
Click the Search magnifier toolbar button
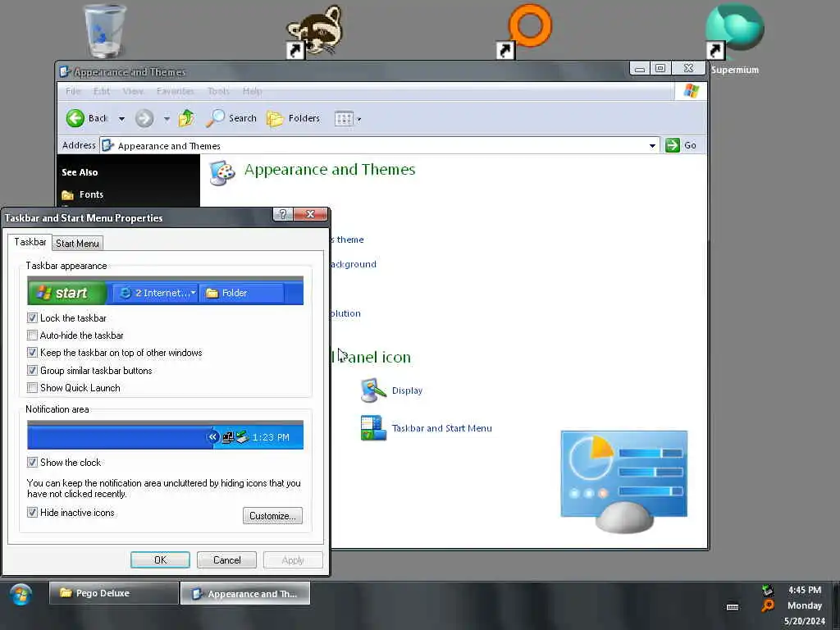click(x=231, y=118)
